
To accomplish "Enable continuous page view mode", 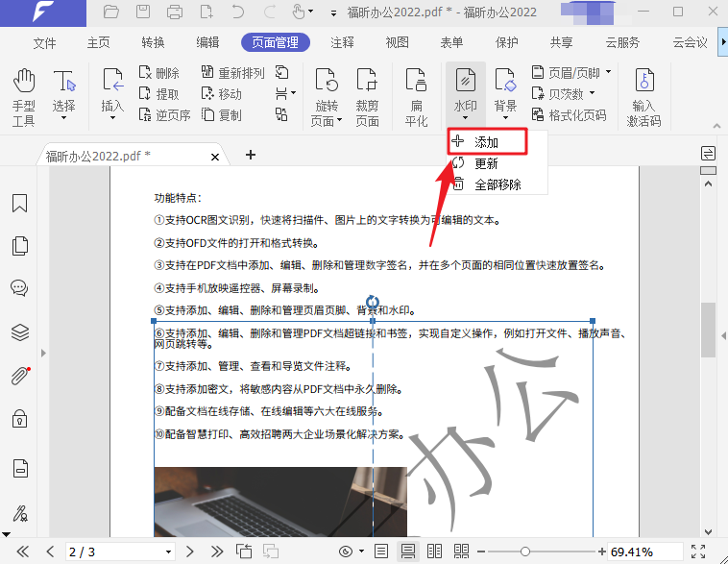I will point(408,552).
